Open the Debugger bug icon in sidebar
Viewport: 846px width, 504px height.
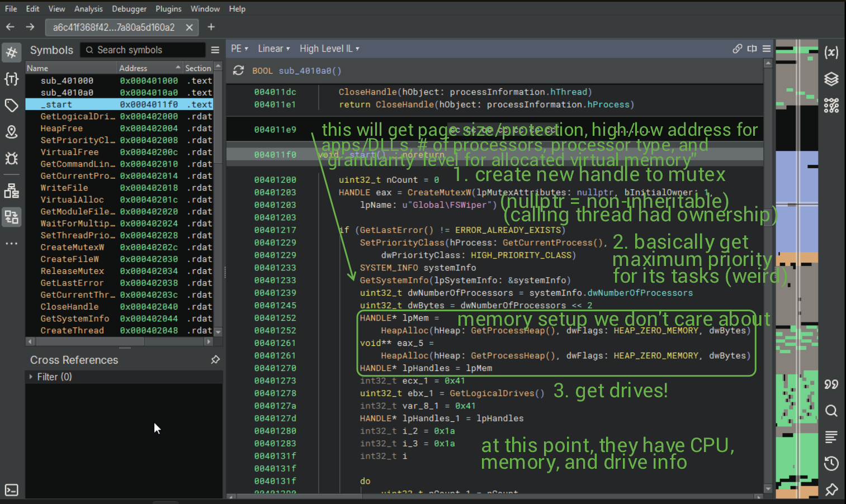pos(11,159)
